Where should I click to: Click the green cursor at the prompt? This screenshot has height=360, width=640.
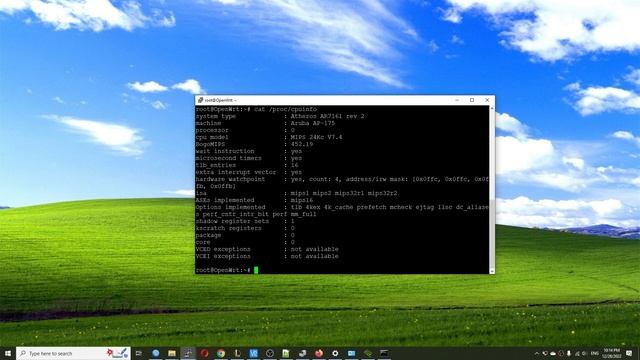(x=256, y=270)
